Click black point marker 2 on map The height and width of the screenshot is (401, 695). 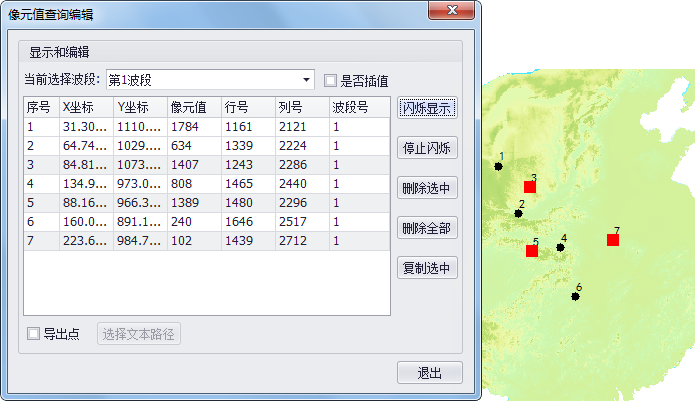click(518, 213)
